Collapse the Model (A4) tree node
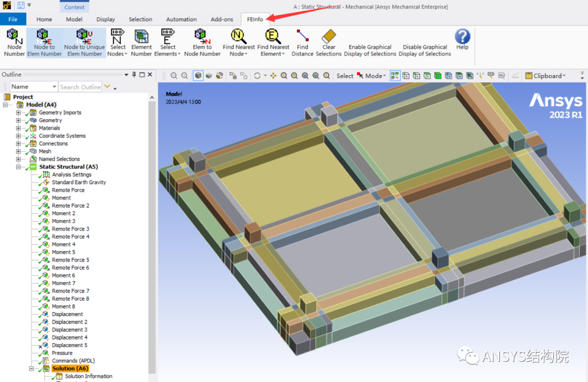The height and width of the screenshot is (382, 588). tap(5, 105)
